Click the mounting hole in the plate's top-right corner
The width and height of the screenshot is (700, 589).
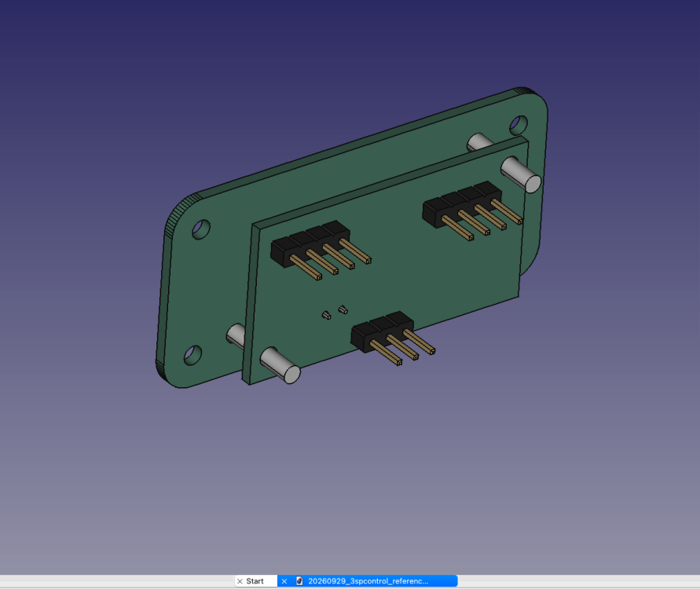coord(519,125)
